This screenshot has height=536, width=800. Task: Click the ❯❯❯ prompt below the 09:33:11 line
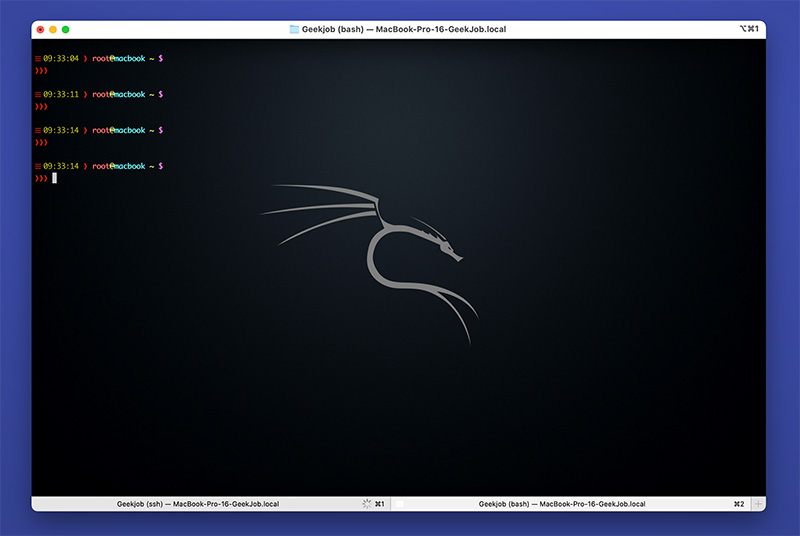click(x=41, y=107)
